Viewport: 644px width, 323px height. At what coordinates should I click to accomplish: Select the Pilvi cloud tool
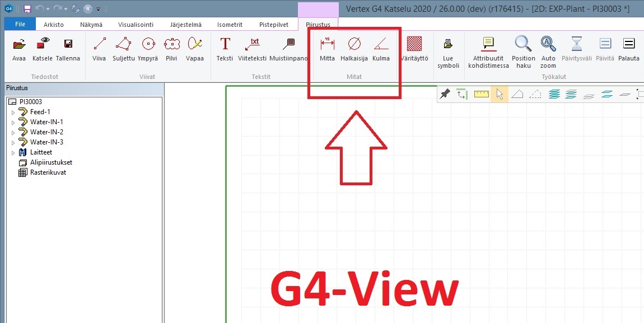coord(172,44)
